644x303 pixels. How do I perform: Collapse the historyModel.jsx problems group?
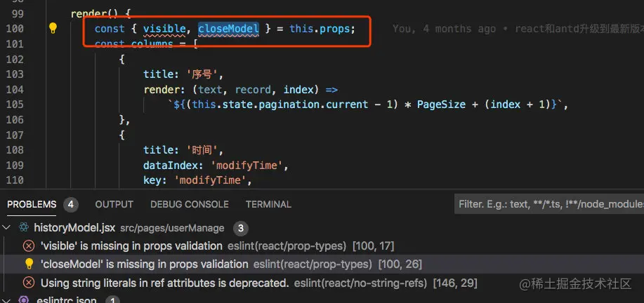pyautogui.click(x=6, y=228)
